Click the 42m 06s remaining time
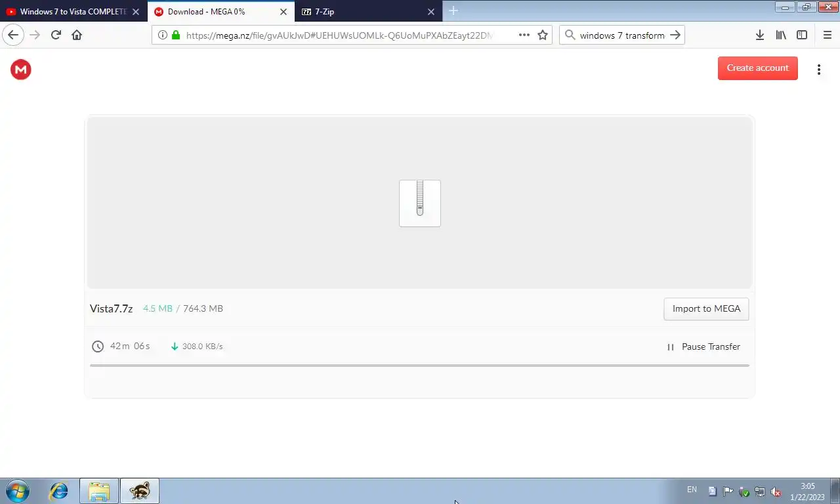840x504 pixels. (x=130, y=346)
